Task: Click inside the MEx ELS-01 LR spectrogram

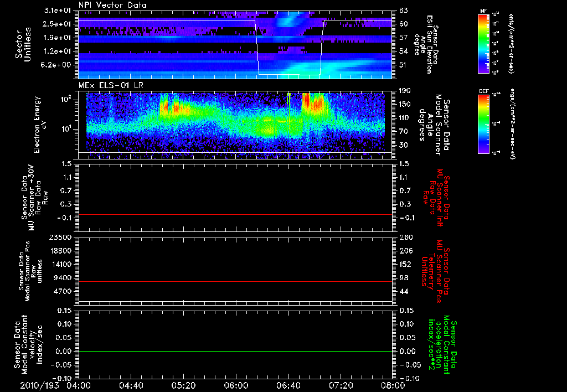Action: click(235, 125)
